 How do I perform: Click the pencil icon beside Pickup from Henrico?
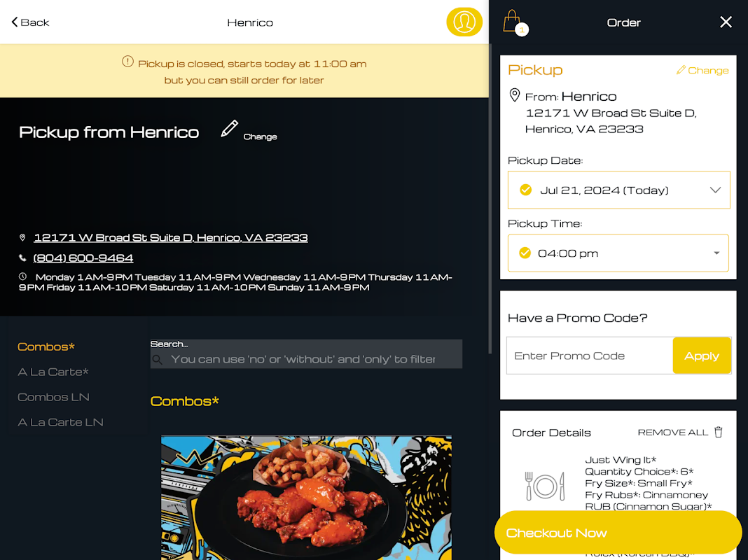[x=230, y=129]
